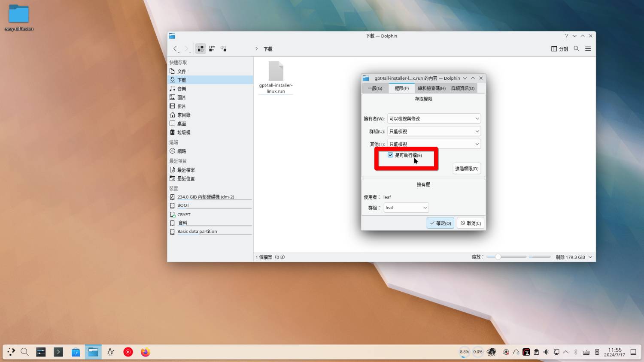
Task: Click the 分割 split view button
Action: click(x=559, y=49)
